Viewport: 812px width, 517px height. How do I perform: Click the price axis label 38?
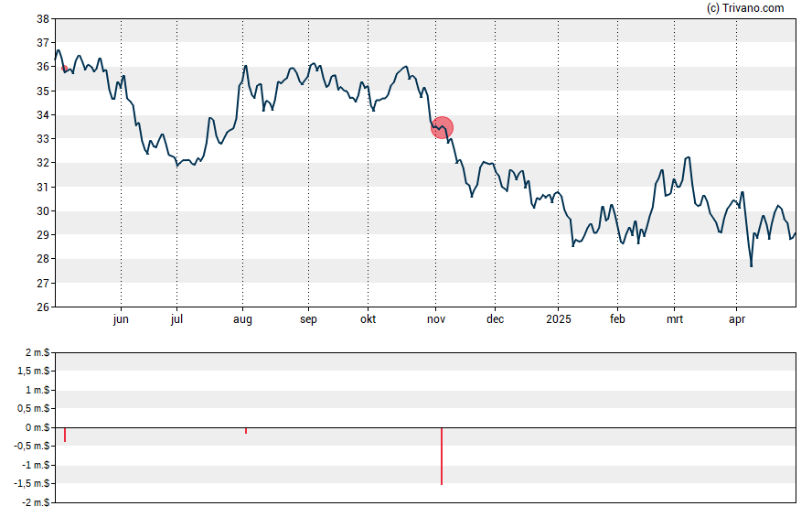[x=43, y=19]
